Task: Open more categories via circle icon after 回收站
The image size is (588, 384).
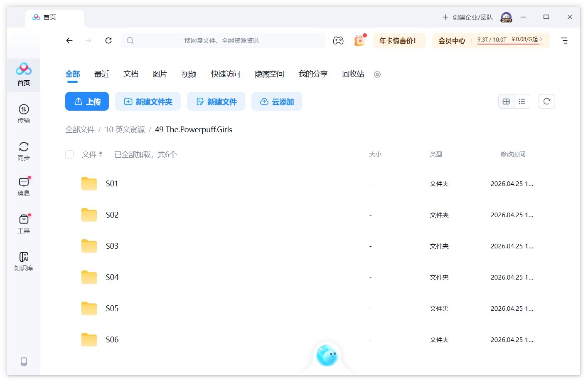Action: point(377,74)
